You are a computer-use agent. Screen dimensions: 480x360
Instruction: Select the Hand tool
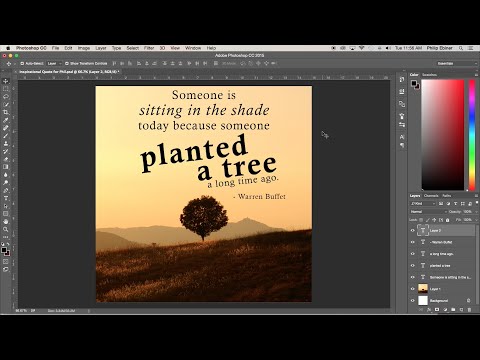(x=6, y=222)
